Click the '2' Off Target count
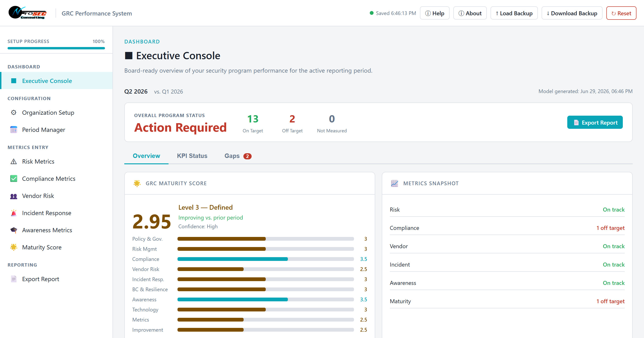The height and width of the screenshot is (338, 644). (x=292, y=119)
